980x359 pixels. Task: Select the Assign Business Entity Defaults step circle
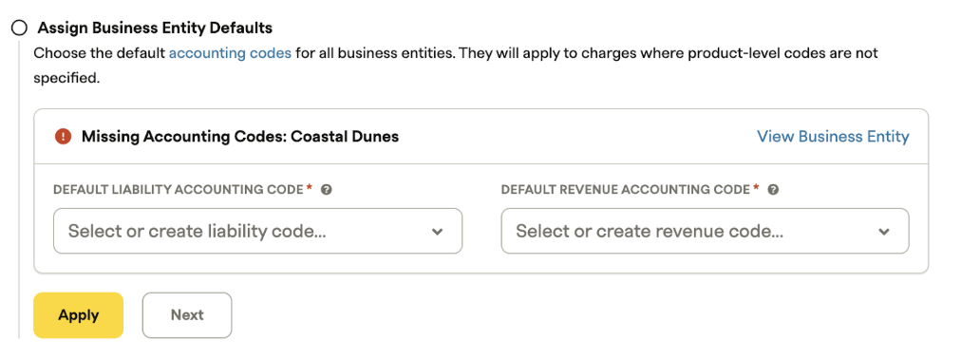[x=20, y=28]
